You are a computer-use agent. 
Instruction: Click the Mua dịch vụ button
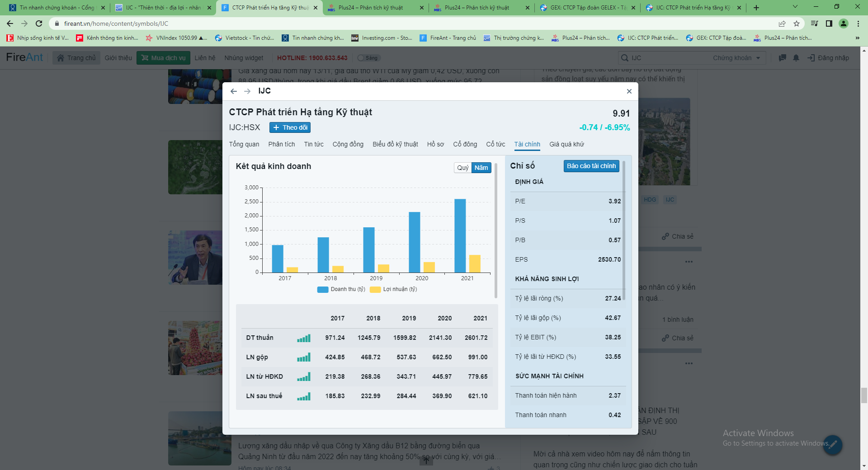[163, 58]
